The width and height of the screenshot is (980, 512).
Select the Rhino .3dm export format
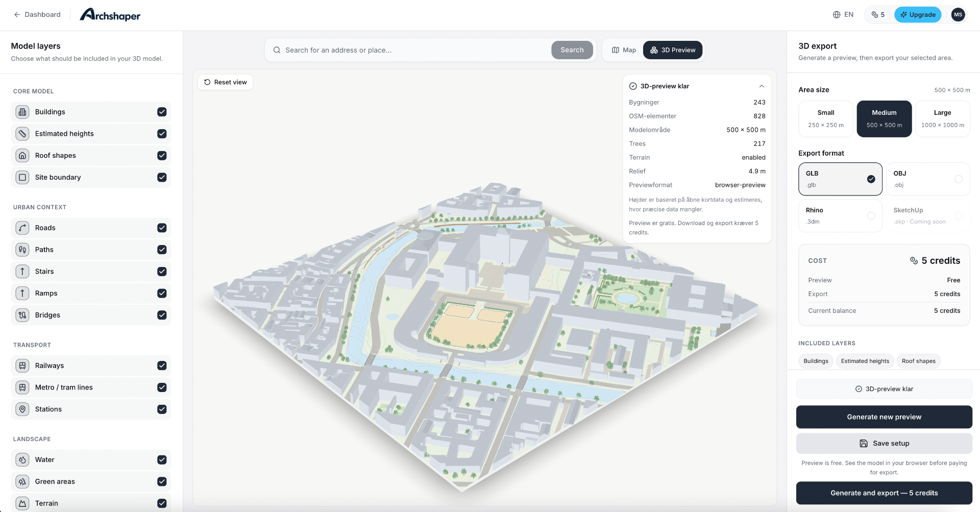click(840, 216)
